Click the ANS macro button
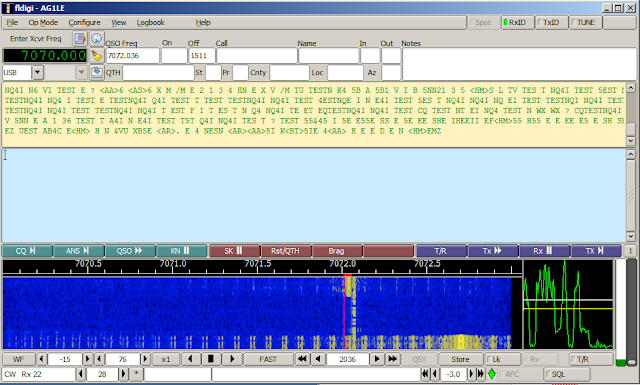 point(78,251)
